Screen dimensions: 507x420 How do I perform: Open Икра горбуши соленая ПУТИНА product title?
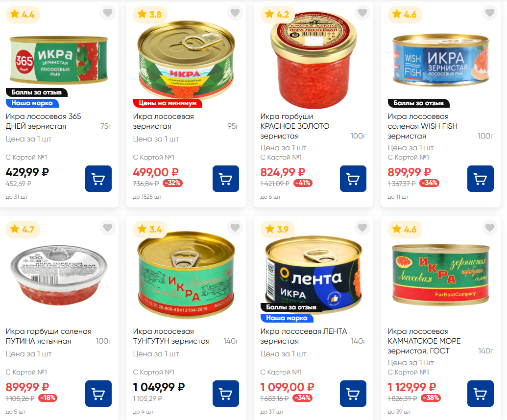coord(48,336)
